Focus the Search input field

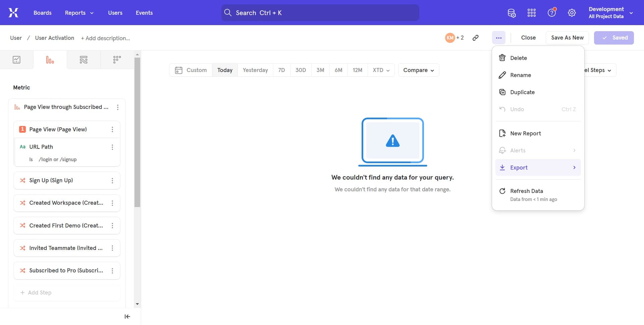point(320,13)
